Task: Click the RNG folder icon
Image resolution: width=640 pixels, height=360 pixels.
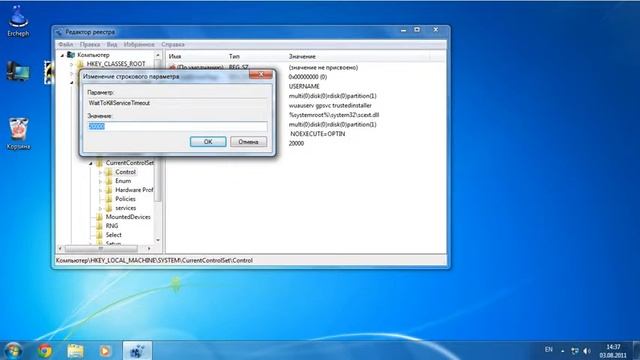Action: (x=99, y=226)
